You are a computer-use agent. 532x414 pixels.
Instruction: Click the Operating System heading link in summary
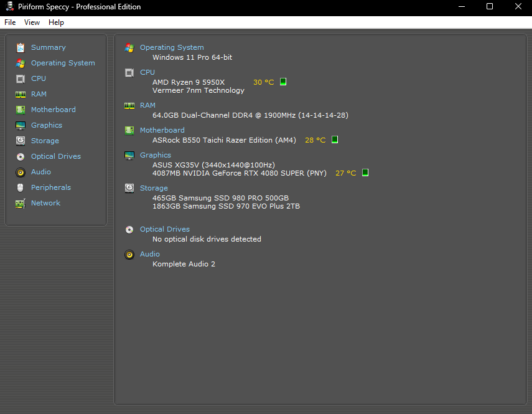pyautogui.click(x=172, y=47)
